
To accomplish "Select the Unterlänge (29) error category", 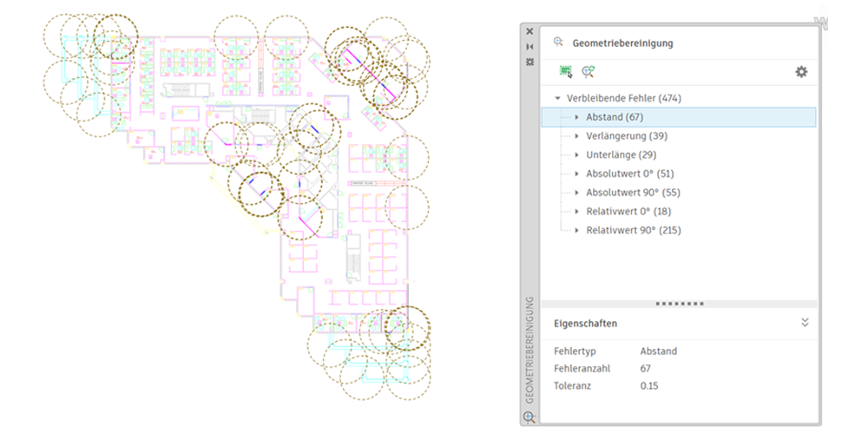I will coord(621,155).
